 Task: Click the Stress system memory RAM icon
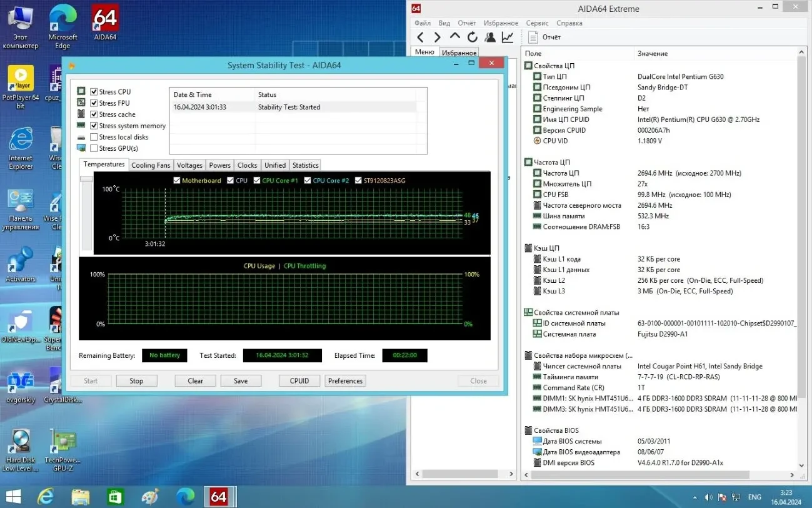[81, 125]
